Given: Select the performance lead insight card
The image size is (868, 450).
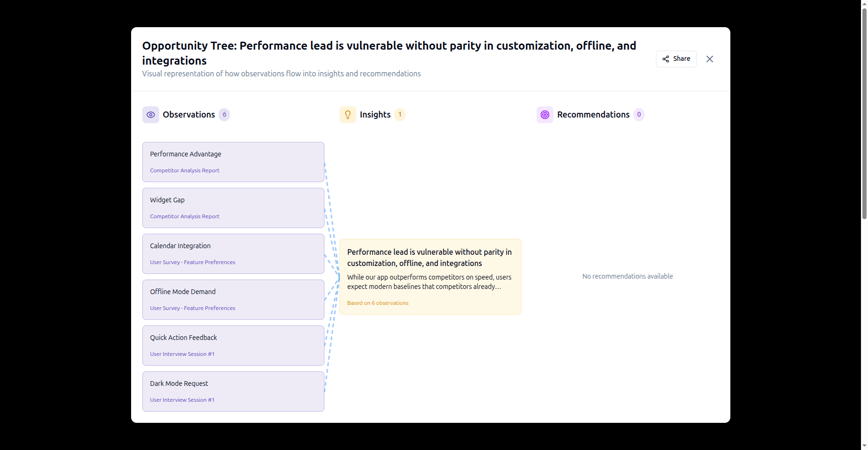Looking at the screenshot, I should pos(430,276).
